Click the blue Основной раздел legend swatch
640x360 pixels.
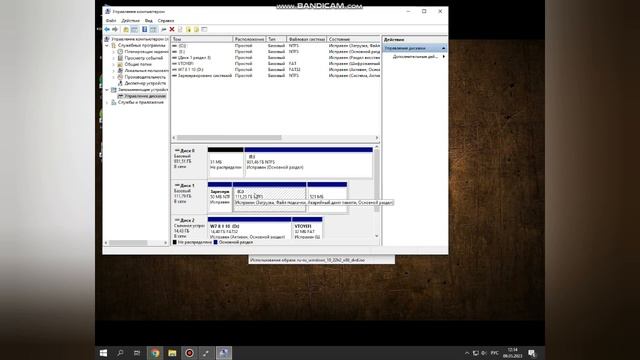click(216, 242)
